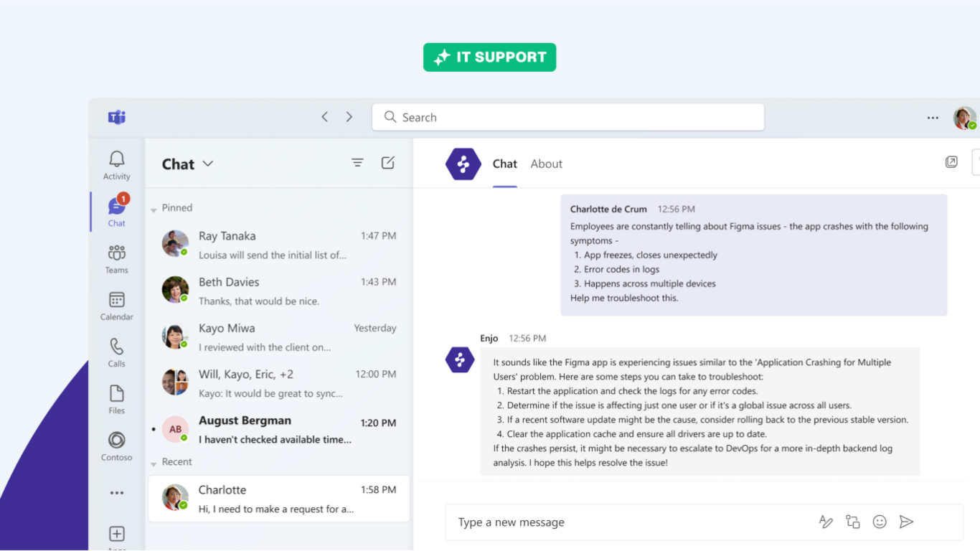
Task: Click 'Error codes in logs' list item
Action: [621, 269]
